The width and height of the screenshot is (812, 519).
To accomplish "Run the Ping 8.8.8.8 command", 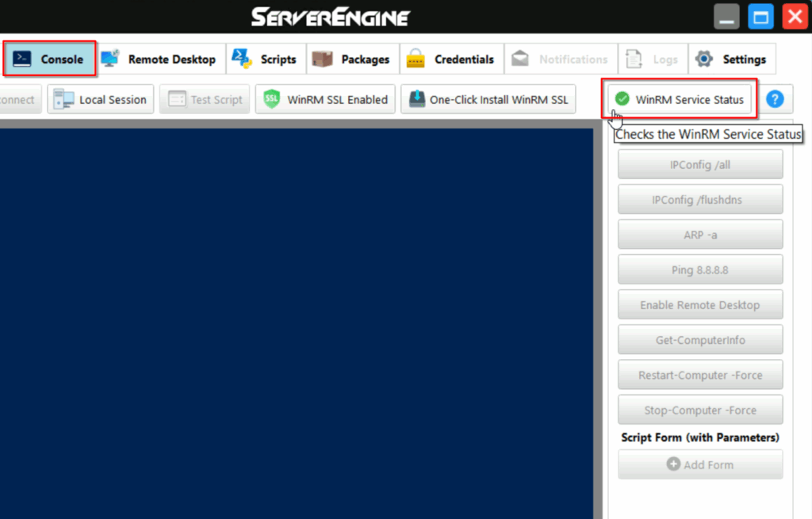I will (x=700, y=269).
